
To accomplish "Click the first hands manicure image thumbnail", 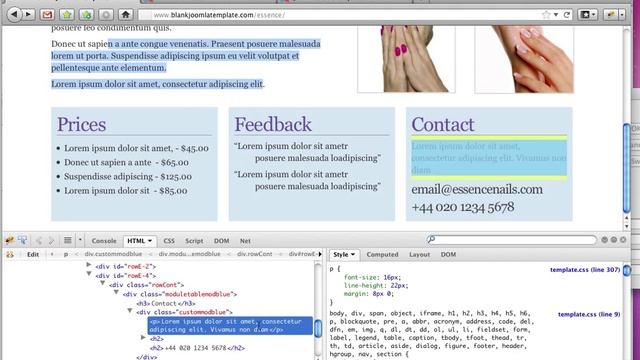I will [x=407, y=59].
